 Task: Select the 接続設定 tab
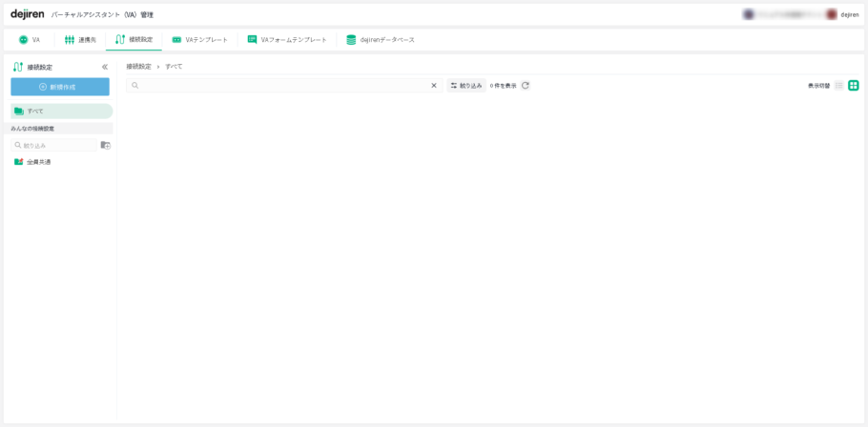[x=134, y=40]
